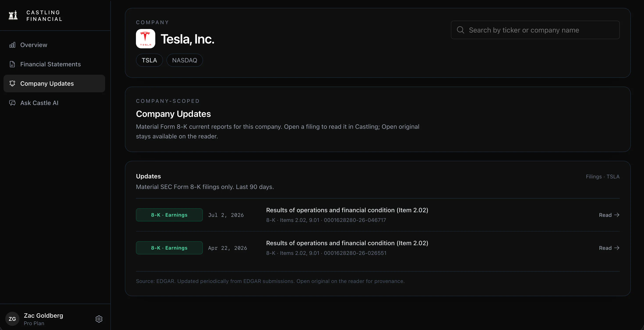This screenshot has width=644, height=330.
Task: Read the Apr 22, 2026 8-K filing
Action: [x=609, y=248]
